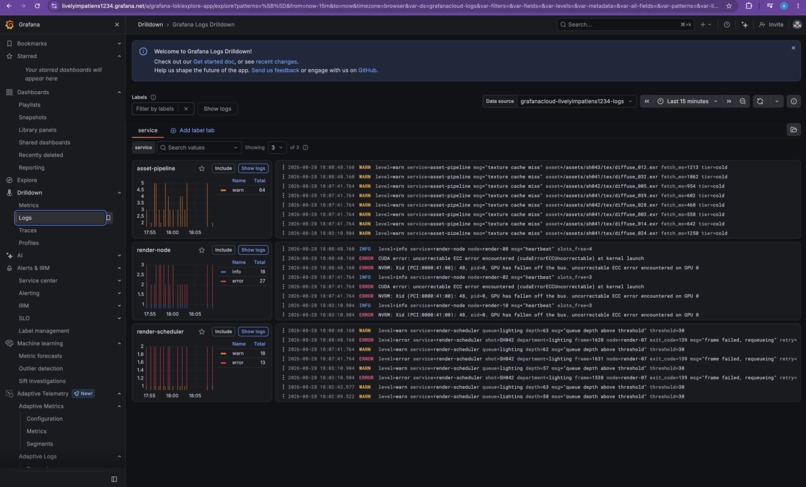
Task: Open the Showing count dropdown
Action: [277, 148]
